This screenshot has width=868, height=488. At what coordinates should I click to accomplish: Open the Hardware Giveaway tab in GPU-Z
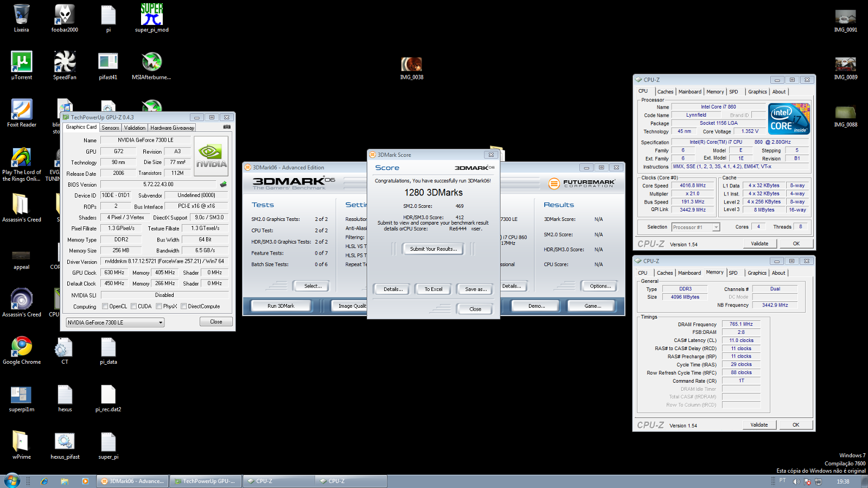172,128
